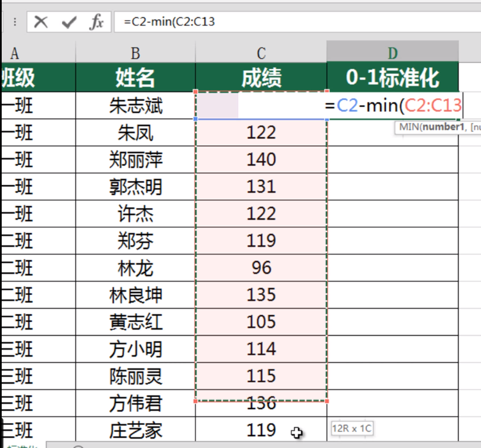The height and width of the screenshot is (448, 481).
Task: Click column header B above 姓名
Action: tap(135, 52)
